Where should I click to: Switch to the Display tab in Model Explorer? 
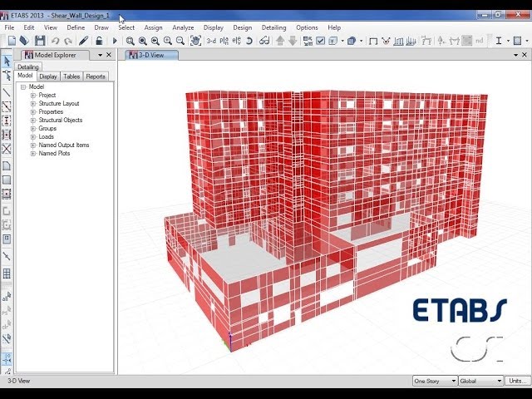(x=48, y=76)
